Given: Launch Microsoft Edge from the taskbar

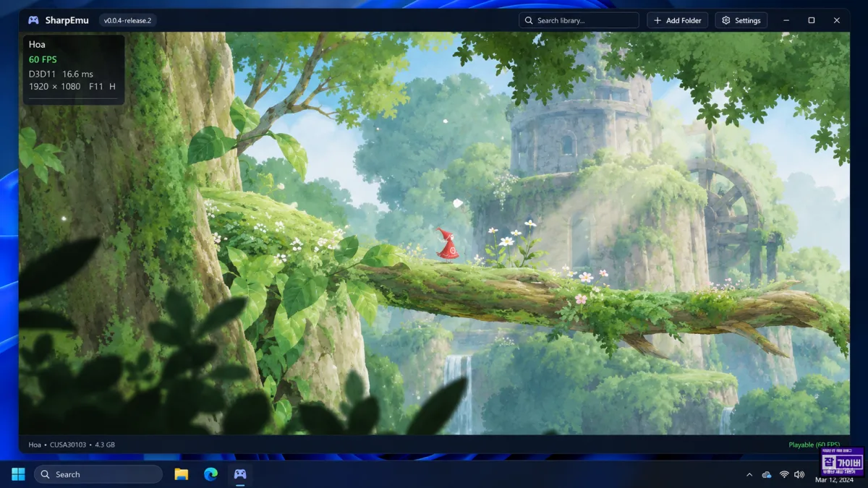Looking at the screenshot, I should pyautogui.click(x=210, y=474).
